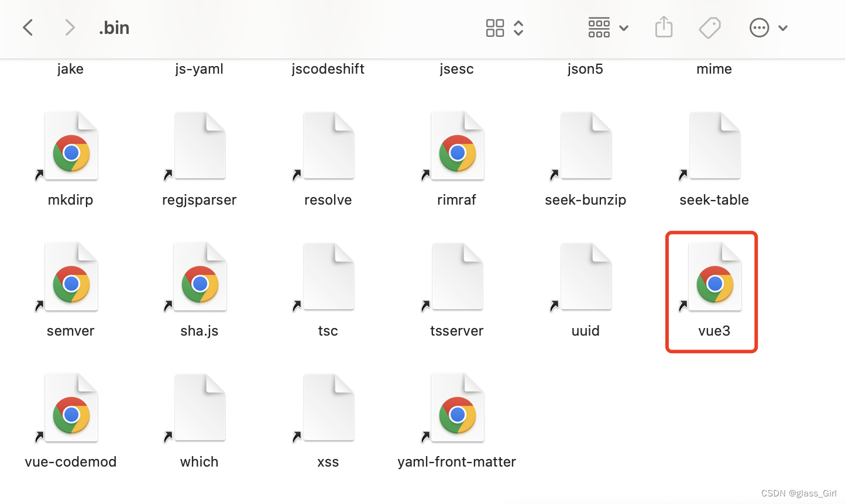Select the vue3 Chrome file icon
845x504 pixels.
click(715, 277)
